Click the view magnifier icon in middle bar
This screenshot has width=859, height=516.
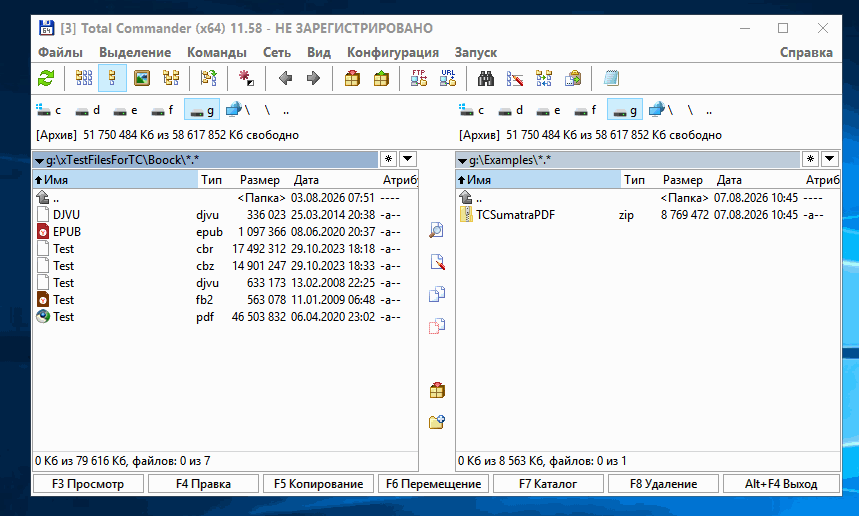point(437,230)
